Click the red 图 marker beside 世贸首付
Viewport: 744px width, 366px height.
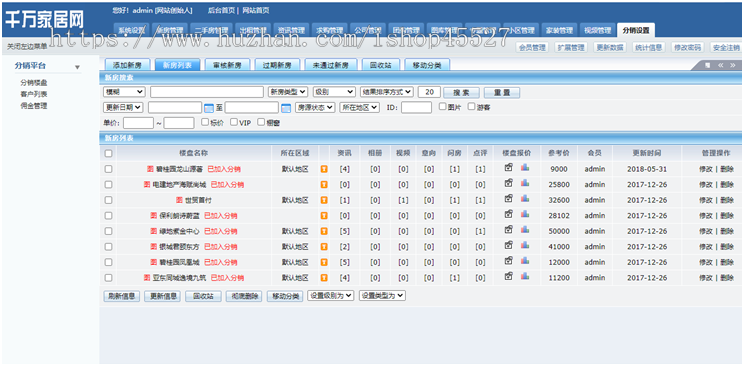coord(179,200)
